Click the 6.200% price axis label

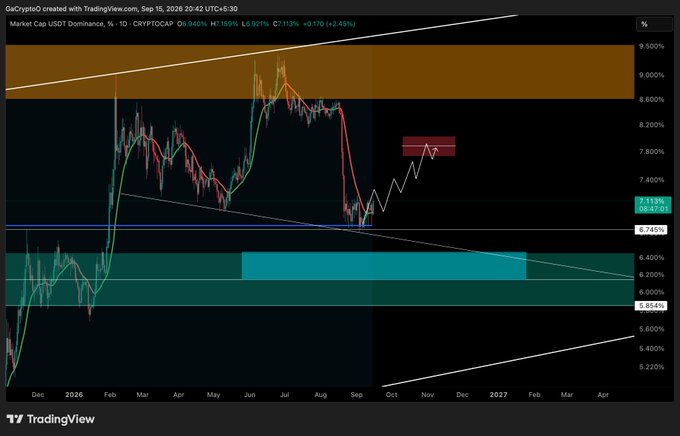[651, 275]
